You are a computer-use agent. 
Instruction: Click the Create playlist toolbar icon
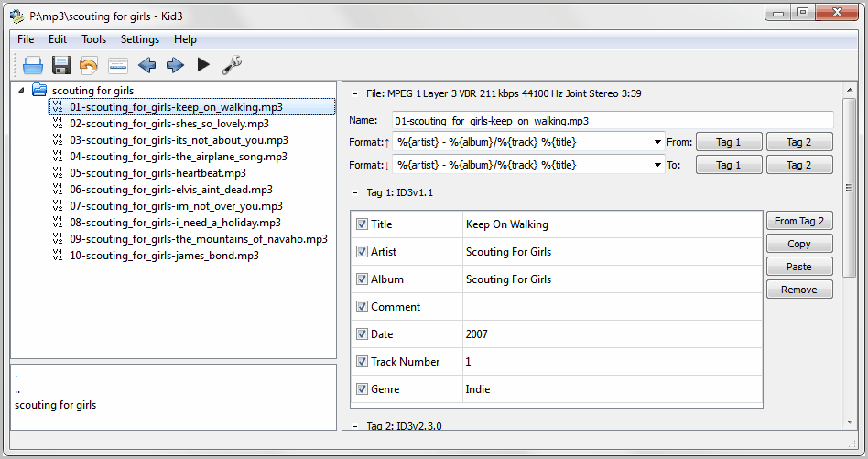tap(118, 65)
